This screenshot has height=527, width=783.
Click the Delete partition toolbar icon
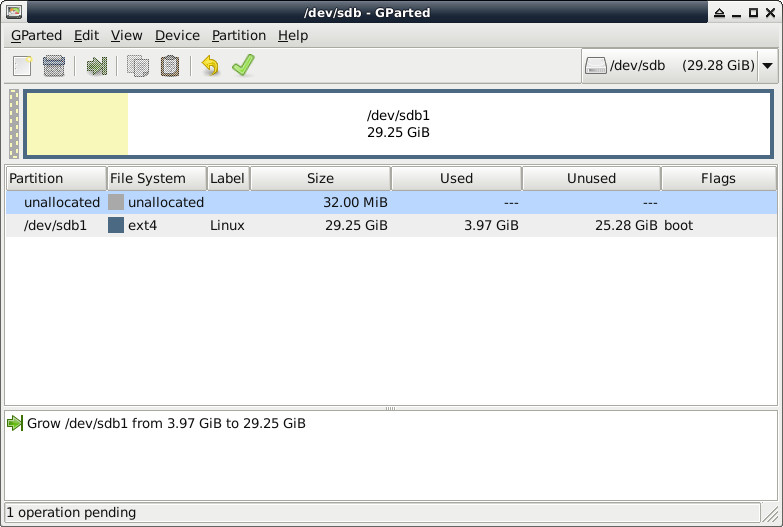coord(54,66)
